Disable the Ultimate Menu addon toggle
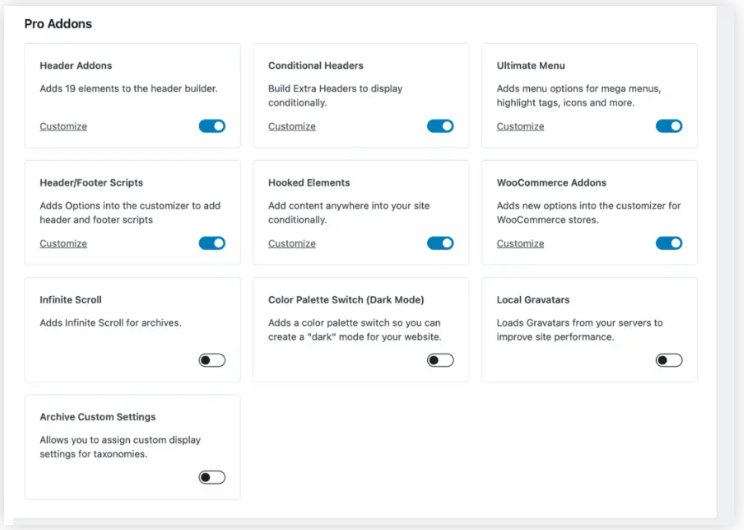The height and width of the screenshot is (530, 744). [x=669, y=126]
